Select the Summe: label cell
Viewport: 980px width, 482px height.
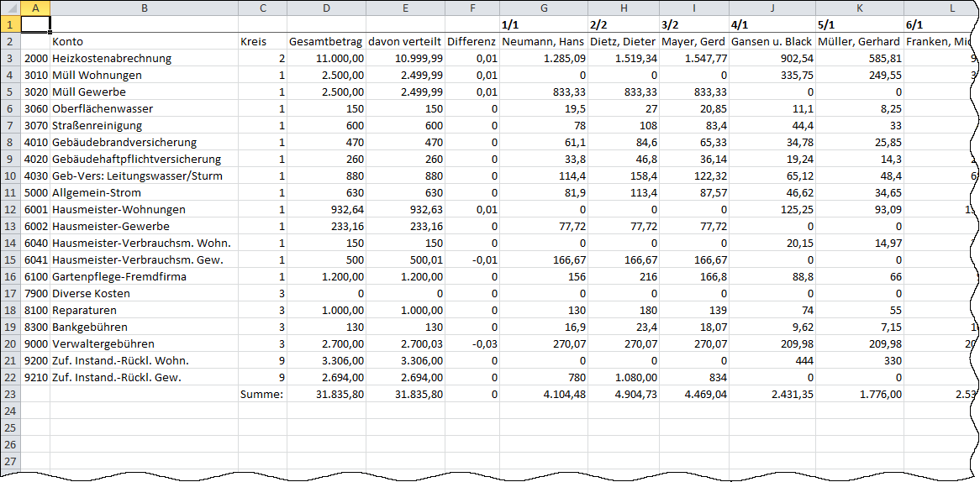pyautogui.click(x=262, y=394)
